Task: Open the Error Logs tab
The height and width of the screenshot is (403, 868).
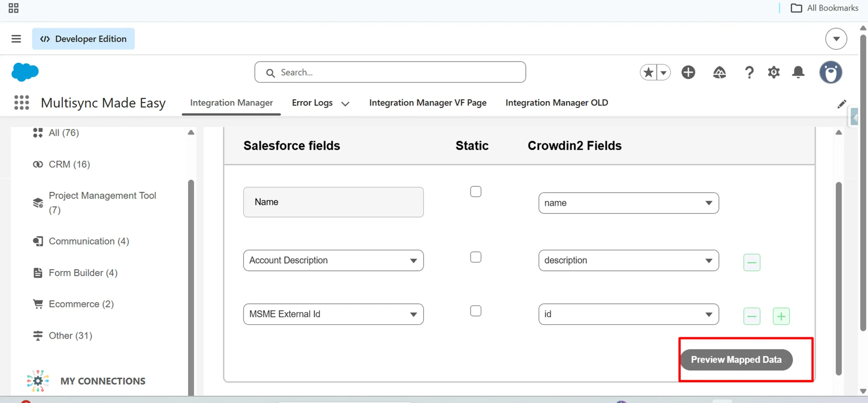Action: pos(312,103)
